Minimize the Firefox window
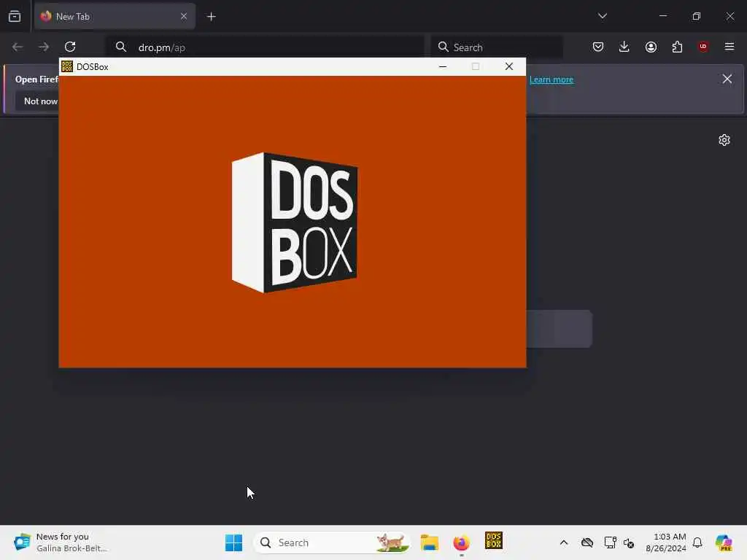This screenshot has width=747, height=560. pos(662,16)
